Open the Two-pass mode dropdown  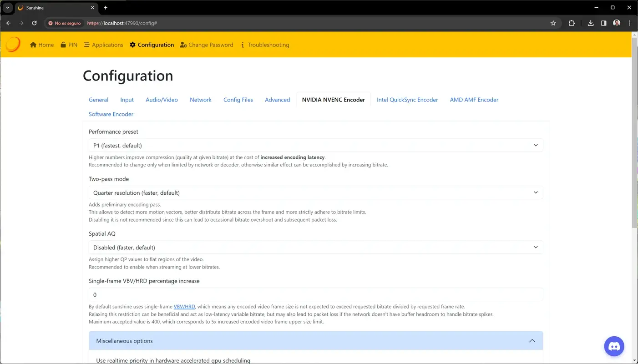[x=316, y=192]
